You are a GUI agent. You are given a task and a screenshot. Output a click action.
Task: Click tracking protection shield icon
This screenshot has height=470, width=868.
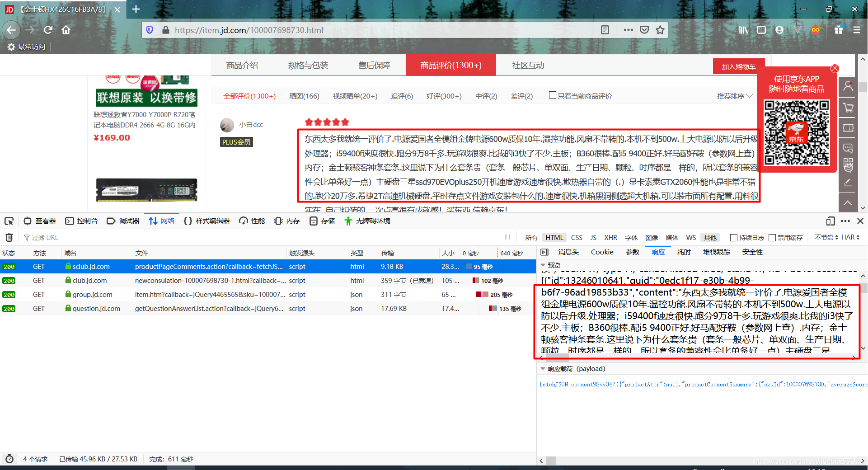150,30
